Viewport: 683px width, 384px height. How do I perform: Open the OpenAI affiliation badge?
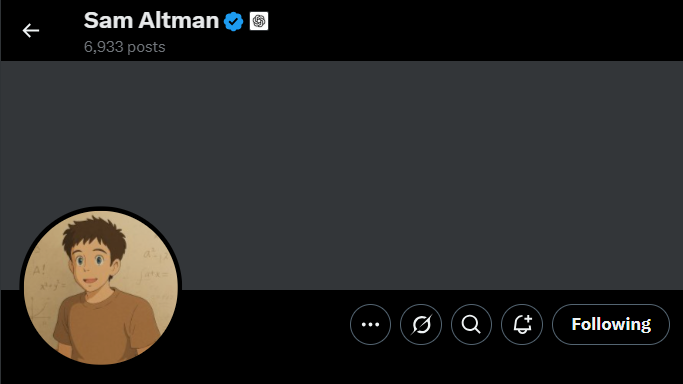click(259, 21)
